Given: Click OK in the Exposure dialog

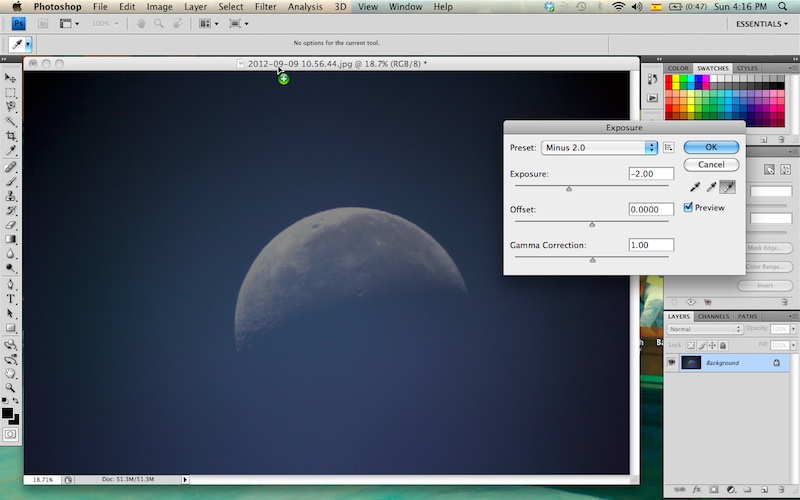Looking at the screenshot, I should coord(711,147).
